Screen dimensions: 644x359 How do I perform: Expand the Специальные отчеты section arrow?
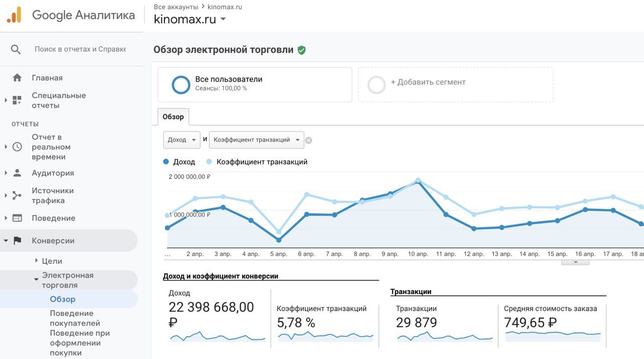[x=6, y=100]
